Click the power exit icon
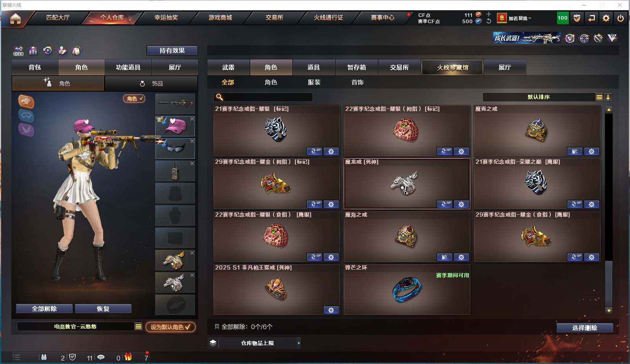Viewport: 630px width, 364px height. (621, 18)
